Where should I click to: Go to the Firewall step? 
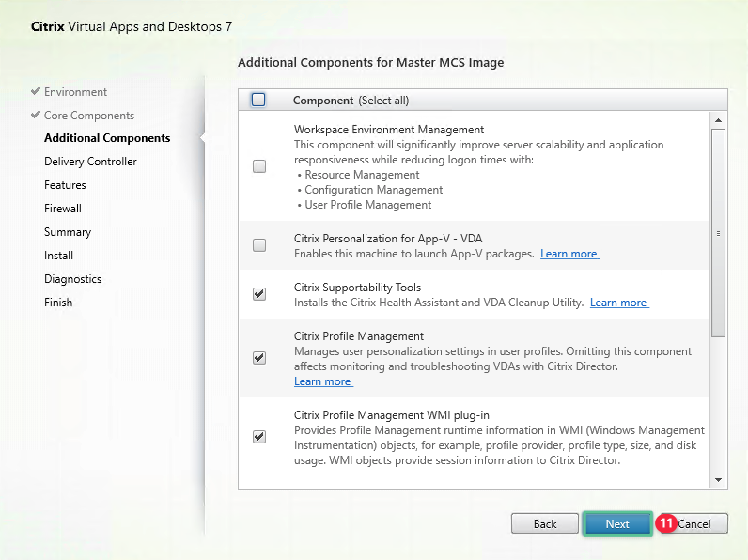click(x=63, y=209)
